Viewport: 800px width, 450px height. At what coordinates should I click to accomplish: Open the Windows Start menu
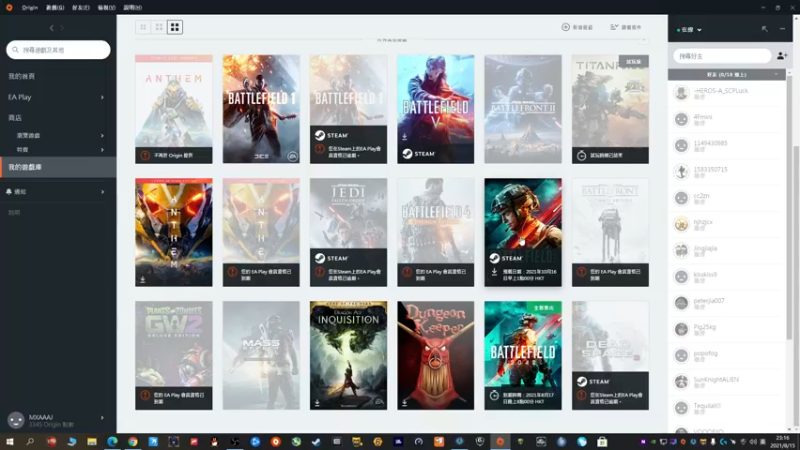10,442
